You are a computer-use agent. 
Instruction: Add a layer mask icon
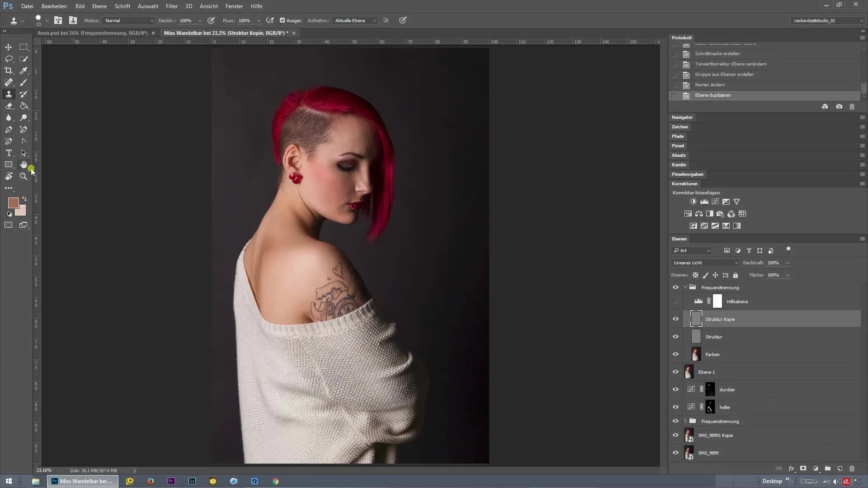click(803, 469)
